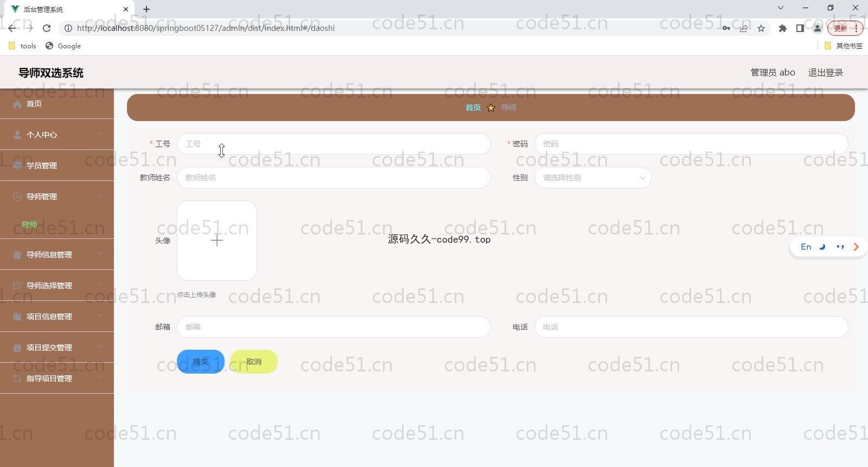Click the 管理员 abo user label

coord(773,72)
